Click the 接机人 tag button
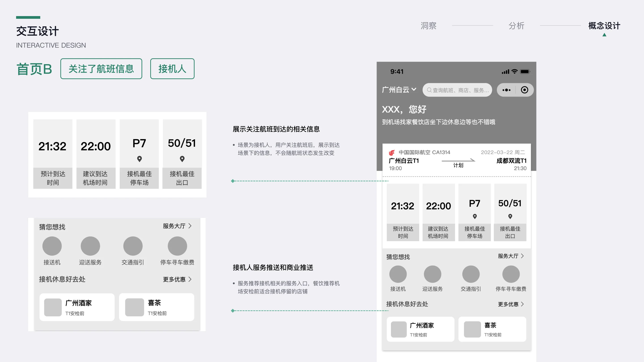The height and width of the screenshot is (362, 644). 172,69
